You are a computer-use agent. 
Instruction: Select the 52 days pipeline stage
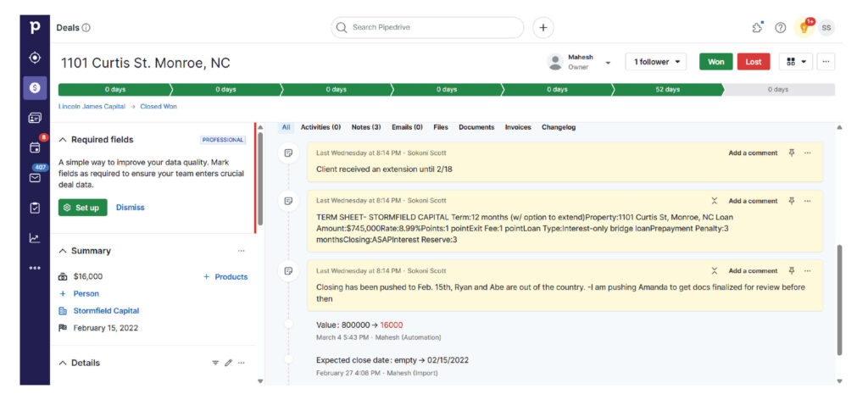668,90
